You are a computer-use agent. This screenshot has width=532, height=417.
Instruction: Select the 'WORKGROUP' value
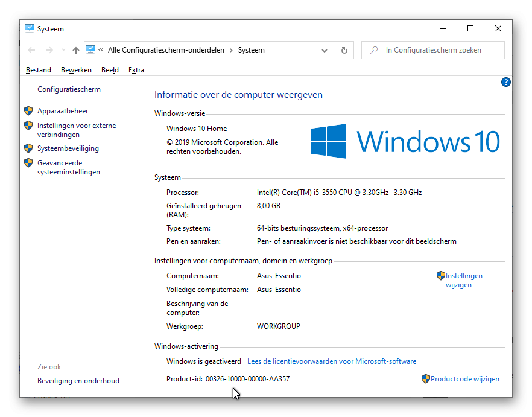click(x=278, y=326)
